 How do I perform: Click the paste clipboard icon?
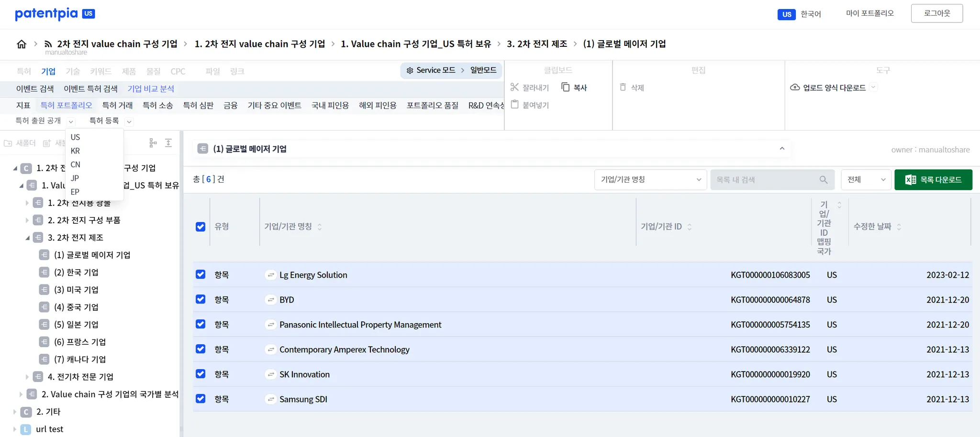(515, 104)
